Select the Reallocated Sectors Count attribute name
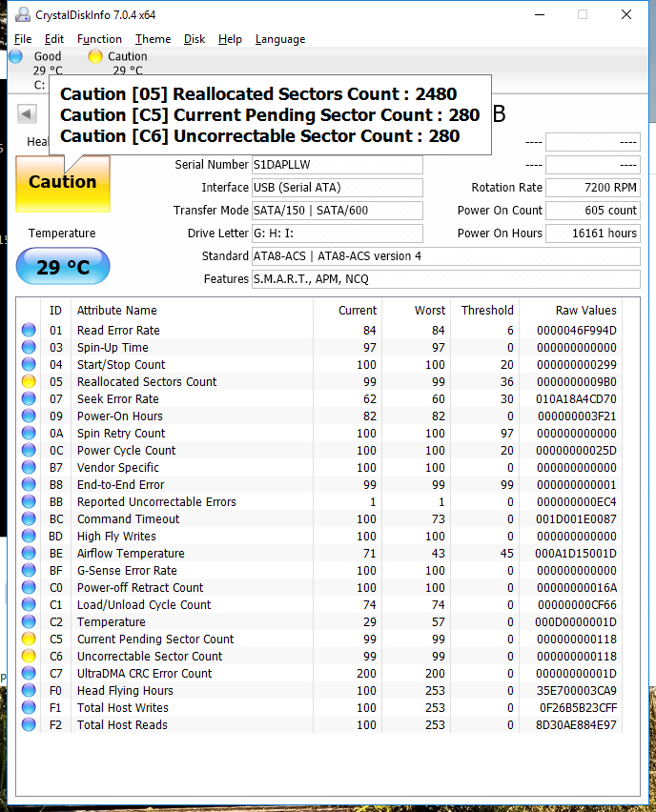Image resolution: width=656 pixels, height=812 pixels. point(147,381)
